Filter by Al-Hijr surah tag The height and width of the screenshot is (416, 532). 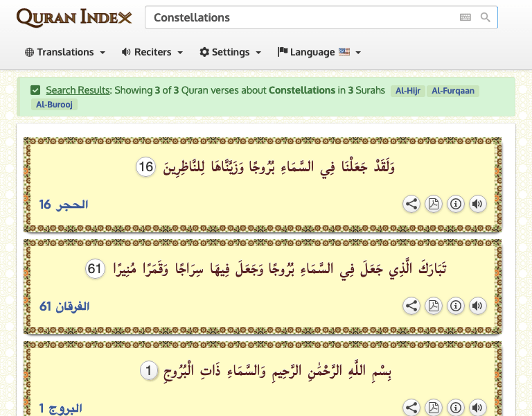click(408, 91)
